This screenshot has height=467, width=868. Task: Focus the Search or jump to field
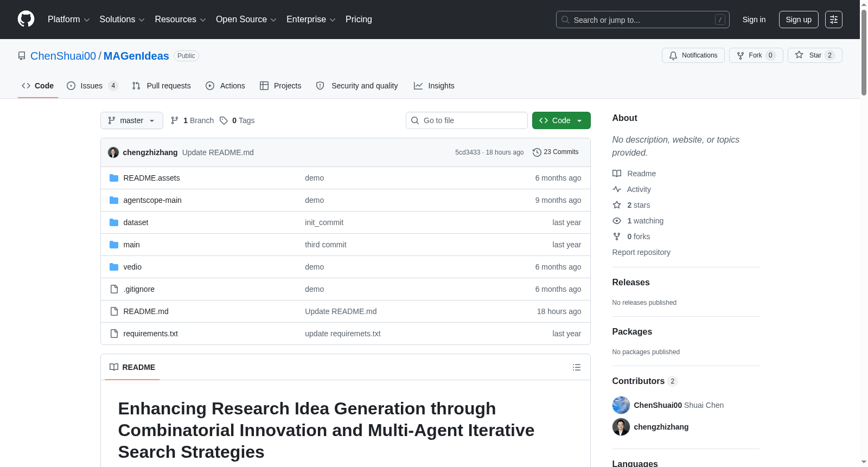643,20
